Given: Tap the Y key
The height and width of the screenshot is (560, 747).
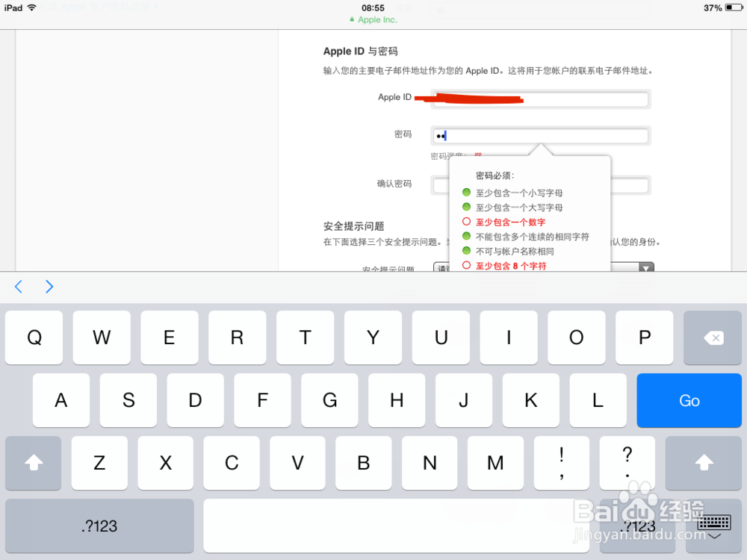Looking at the screenshot, I should pos(373,337).
